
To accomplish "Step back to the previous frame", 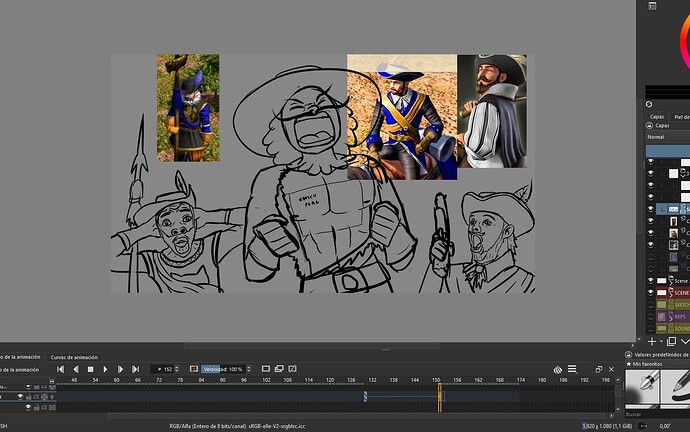I will click(x=75, y=370).
